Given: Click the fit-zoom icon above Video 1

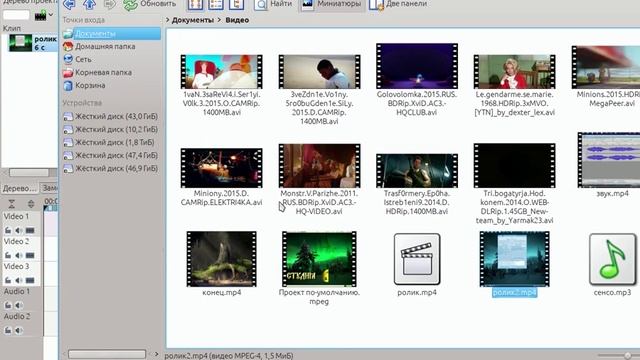Looking at the screenshot, I should 11,204.
